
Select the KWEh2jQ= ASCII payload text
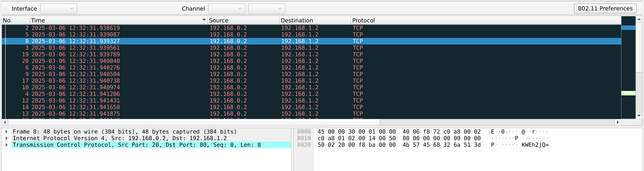535,145
